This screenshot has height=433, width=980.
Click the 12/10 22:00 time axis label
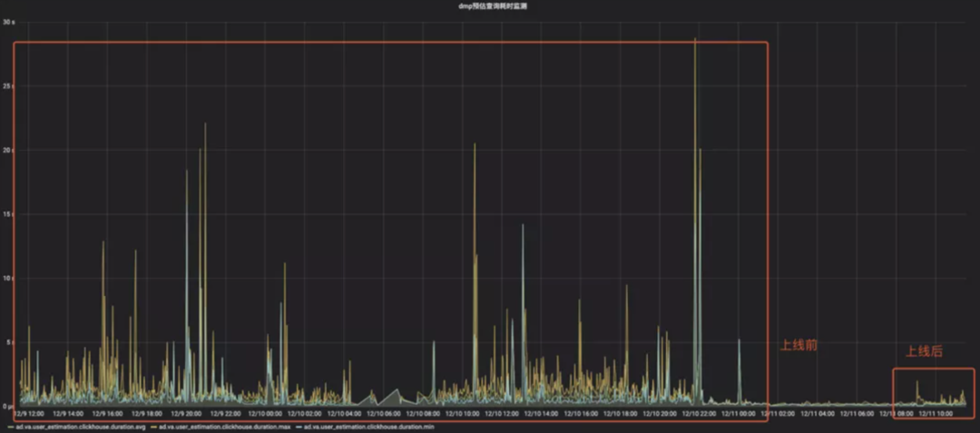tap(699, 414)
